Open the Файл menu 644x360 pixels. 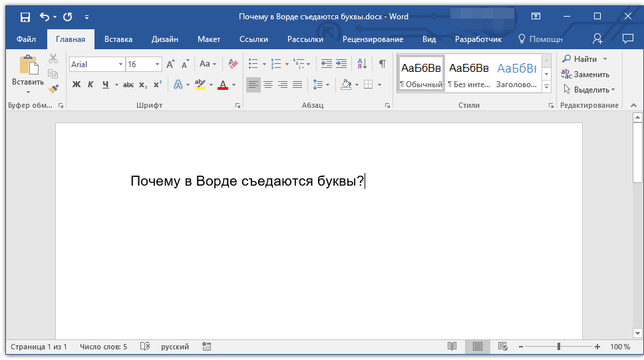pos(26,39)
